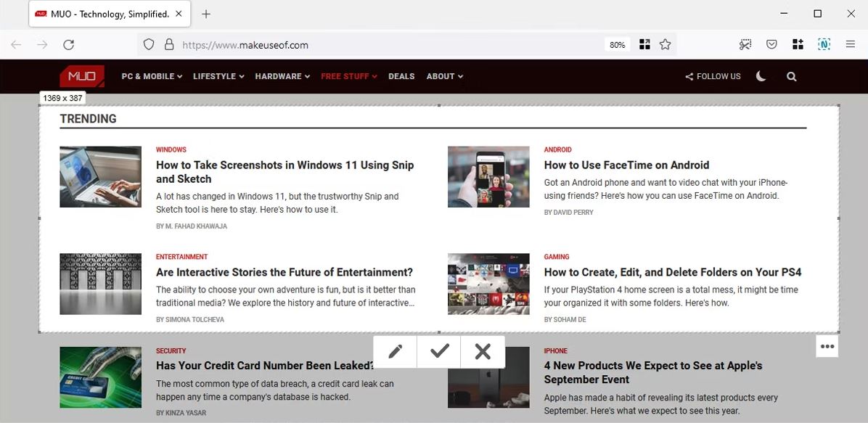This screenshot has height=423, width=868.
Task: Open the Snip and Sketch screenshots article
Action: [284, 172]
